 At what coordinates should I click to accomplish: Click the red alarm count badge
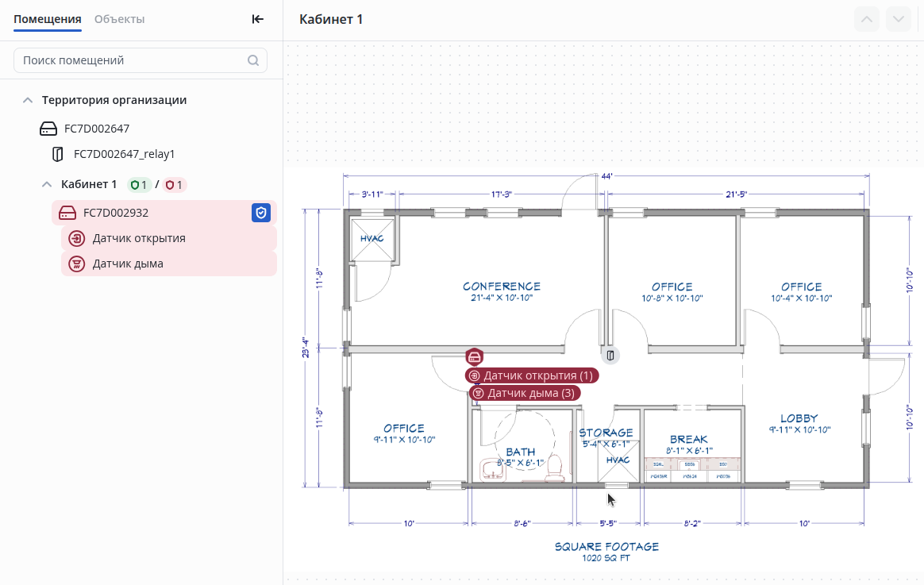point(175,185)
